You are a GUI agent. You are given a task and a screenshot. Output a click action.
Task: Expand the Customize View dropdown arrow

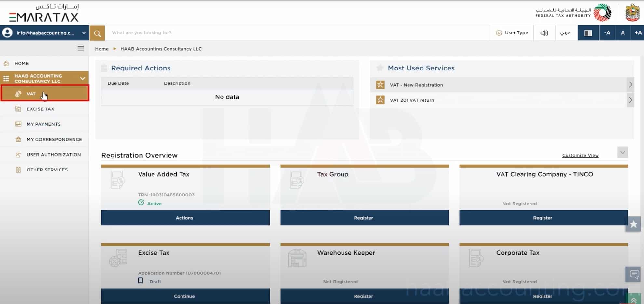[x=623, y=152]
